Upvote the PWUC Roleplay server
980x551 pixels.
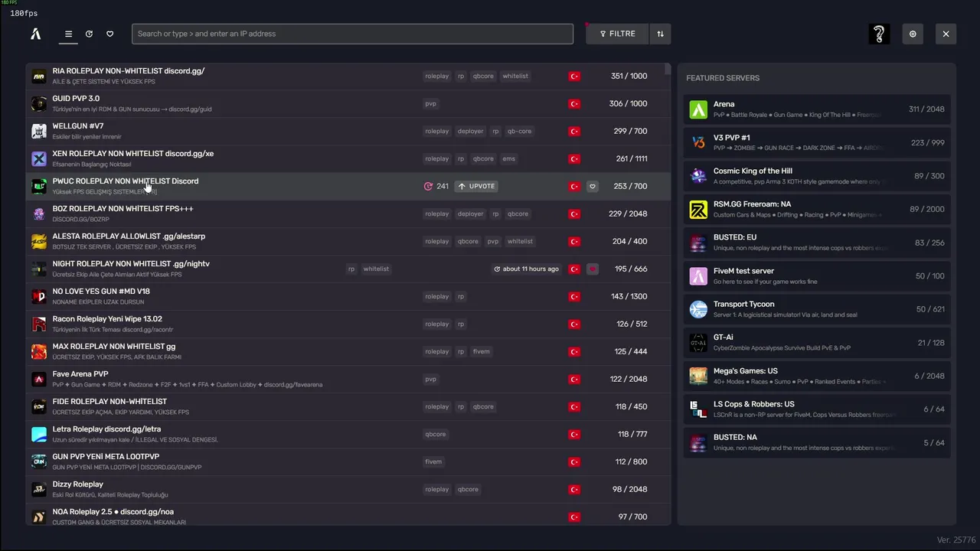tap(476, 186)
